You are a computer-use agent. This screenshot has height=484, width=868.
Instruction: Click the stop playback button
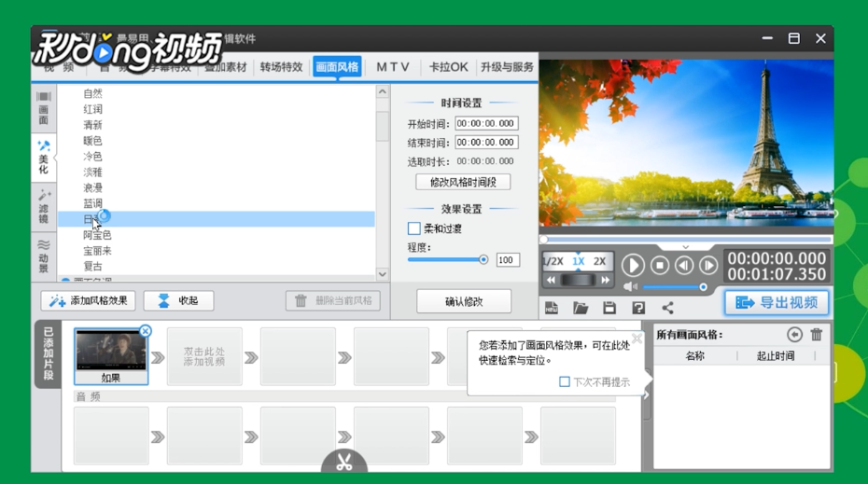pyautogui.click(x=659, y=266)
